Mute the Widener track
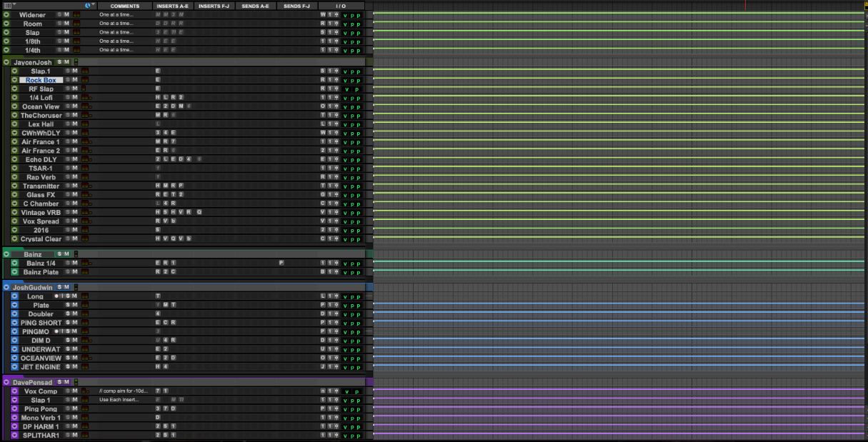 [x=67, y=15]
